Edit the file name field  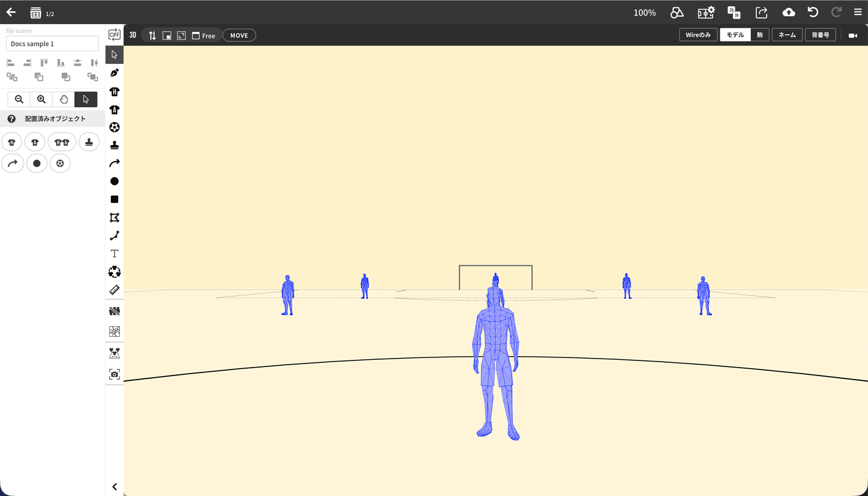coord(52,43)
